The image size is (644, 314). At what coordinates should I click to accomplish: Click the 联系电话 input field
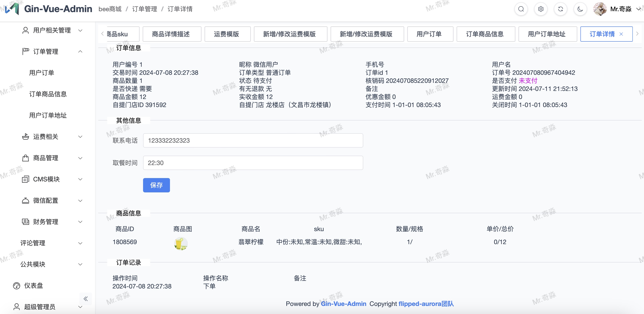click(253, 140)
